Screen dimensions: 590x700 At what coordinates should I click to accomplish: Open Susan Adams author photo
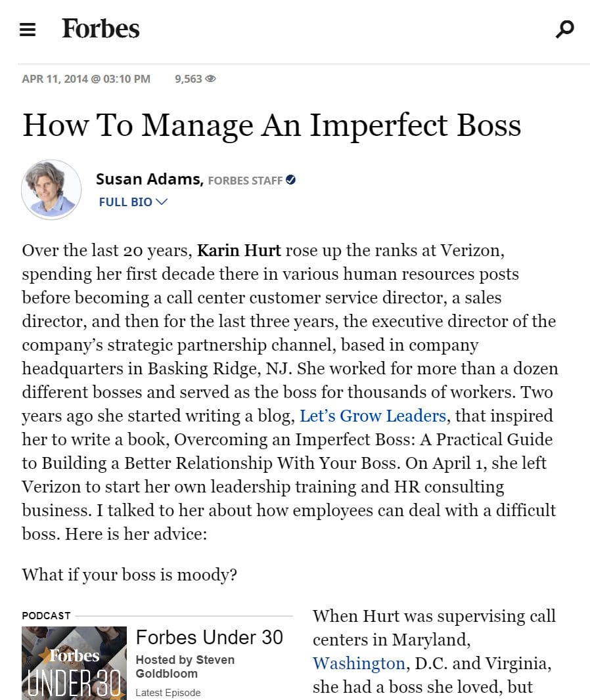[51, 190]
